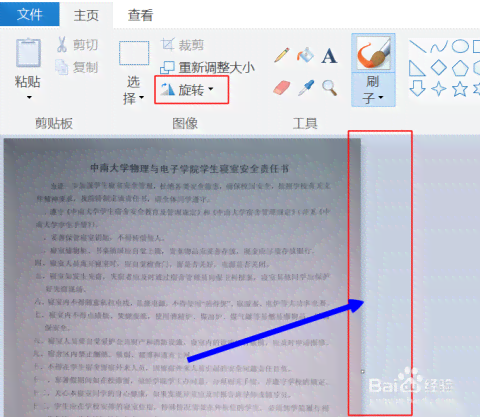
Task: Select the Pencil tool
Action: tap(282, 55)
